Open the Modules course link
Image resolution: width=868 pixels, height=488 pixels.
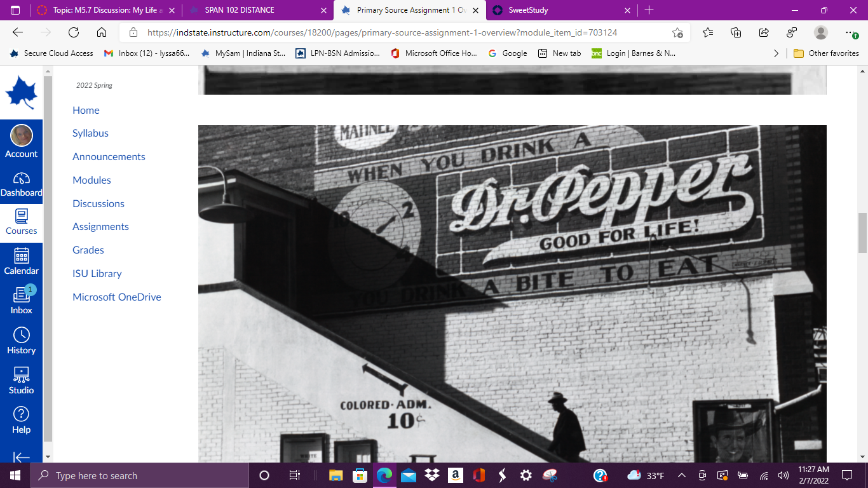(x=92, y=180)
